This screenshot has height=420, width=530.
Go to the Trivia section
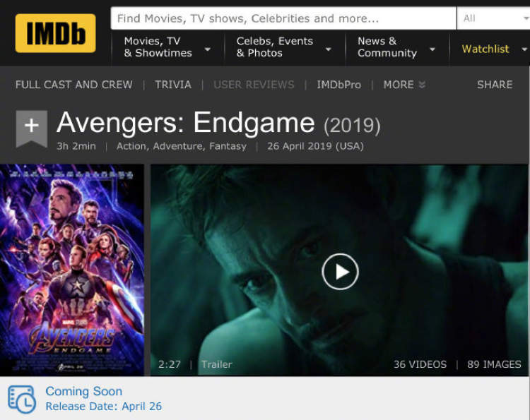(x=173, y=85)
